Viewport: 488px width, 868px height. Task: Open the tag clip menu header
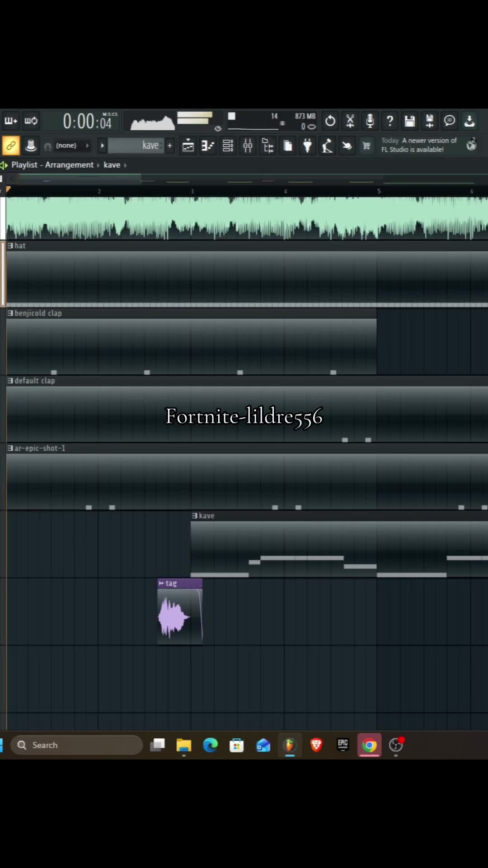click(180, 584)
